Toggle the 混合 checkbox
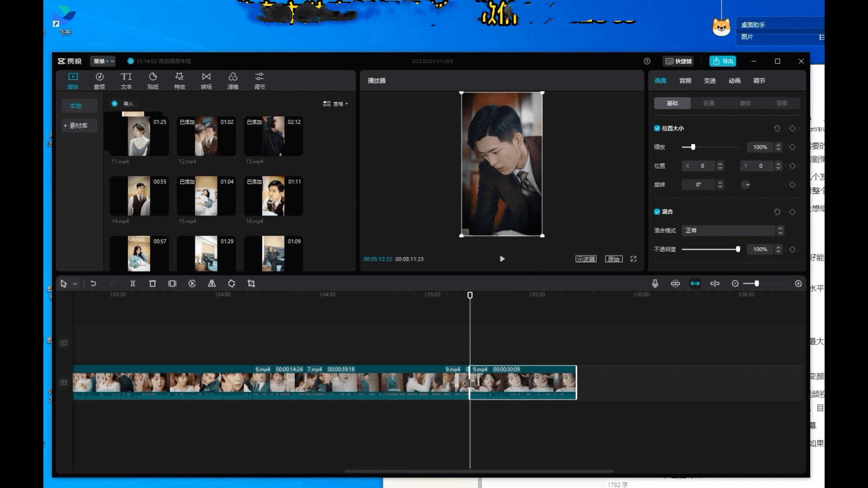This screenshot has height=488, width=868. (657, 211)
